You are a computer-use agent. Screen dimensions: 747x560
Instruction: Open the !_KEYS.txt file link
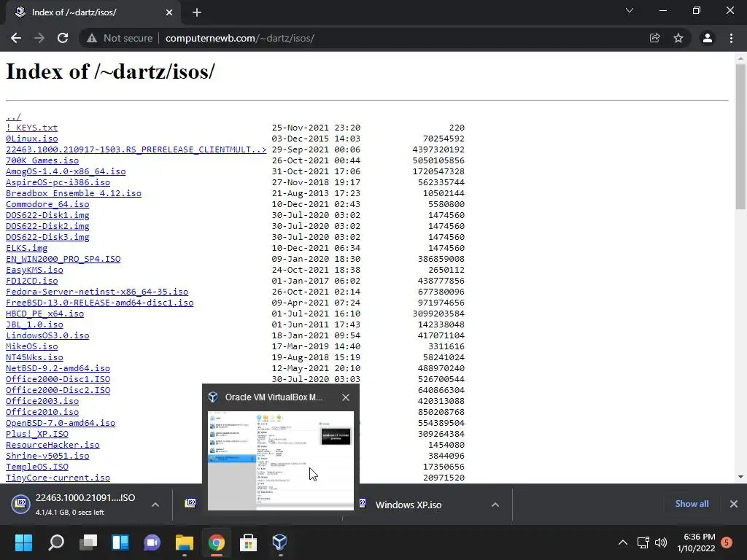31,128
